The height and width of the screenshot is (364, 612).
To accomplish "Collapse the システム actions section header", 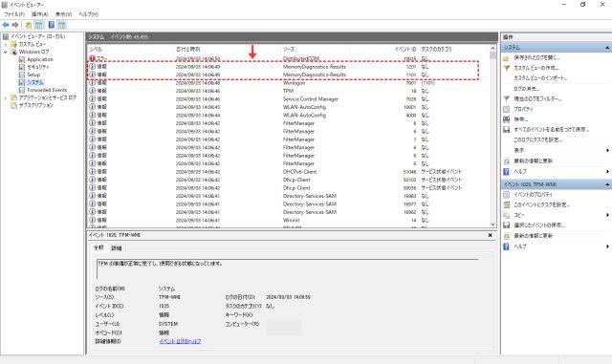I will pos(607,48).
